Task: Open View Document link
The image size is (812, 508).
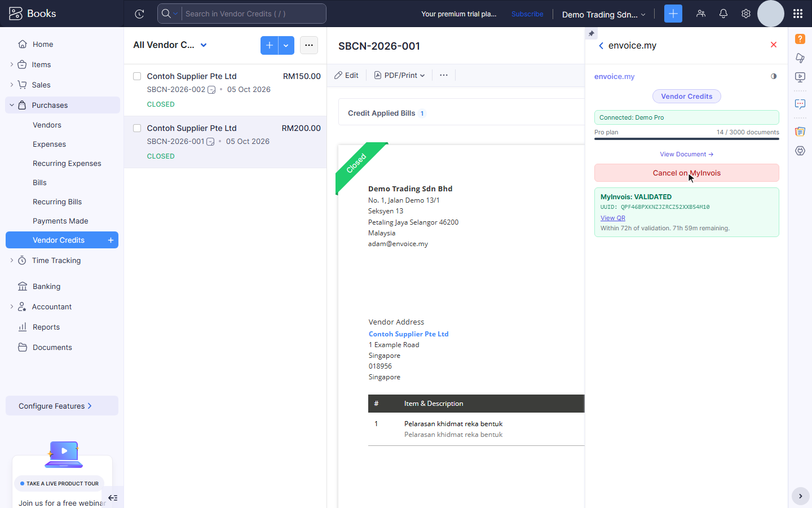Action: pos(687,154)
